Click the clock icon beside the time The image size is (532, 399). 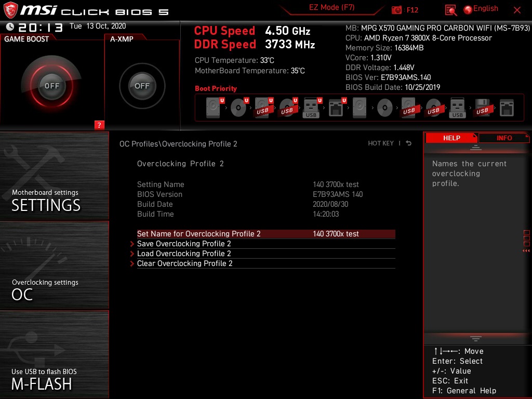coord(10,26)
